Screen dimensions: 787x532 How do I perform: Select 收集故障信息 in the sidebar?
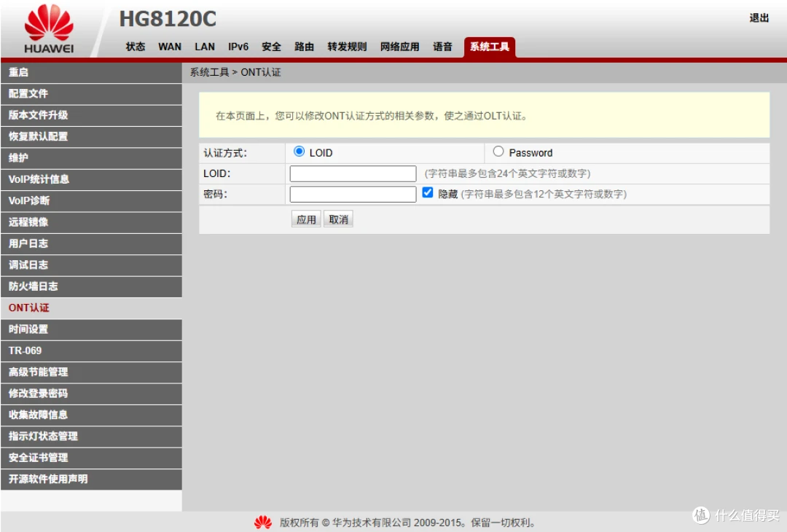[x=91, y=415]
